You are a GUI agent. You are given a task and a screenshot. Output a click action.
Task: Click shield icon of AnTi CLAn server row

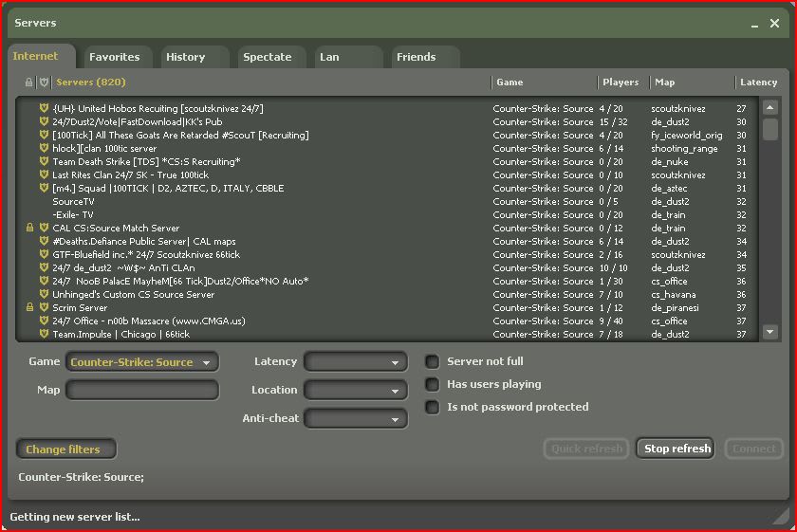[45, 267]
